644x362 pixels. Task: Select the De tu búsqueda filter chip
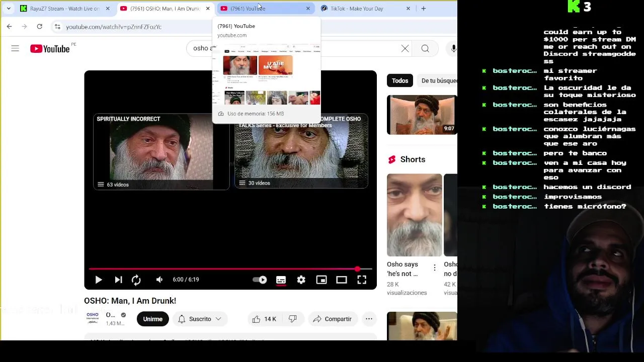pyautogui.click(x=438, y=80)
